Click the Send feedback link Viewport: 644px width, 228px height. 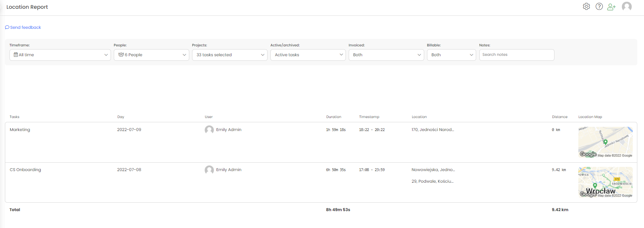pos(23,27)
